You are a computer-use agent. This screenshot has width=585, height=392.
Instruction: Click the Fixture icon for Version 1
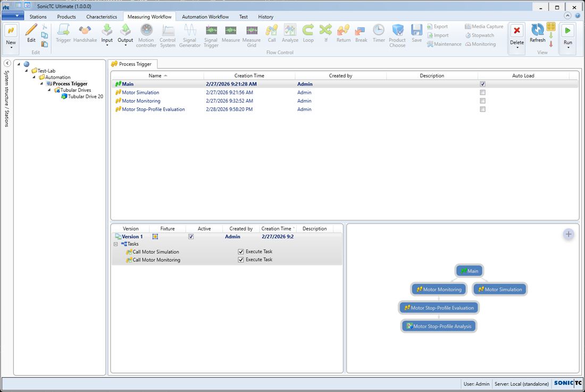click(155, 236)
